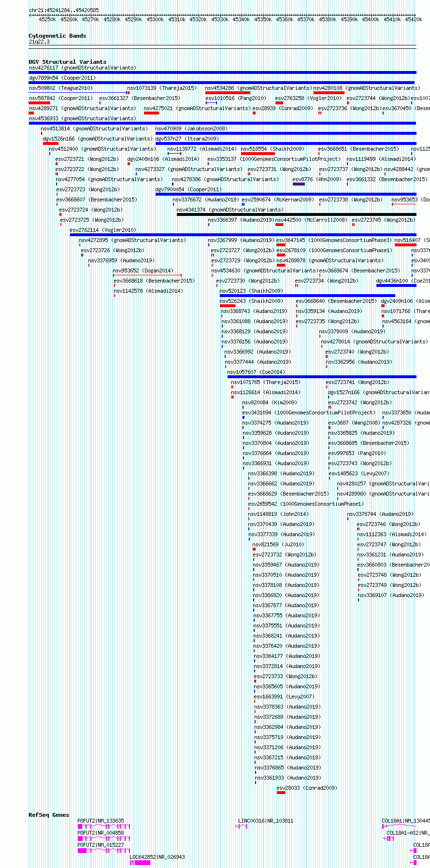
Task: Click the esv2659542 1000GenomesConsortiumPhase1 label
Action: pyautogui.click(x=306, y=504)
